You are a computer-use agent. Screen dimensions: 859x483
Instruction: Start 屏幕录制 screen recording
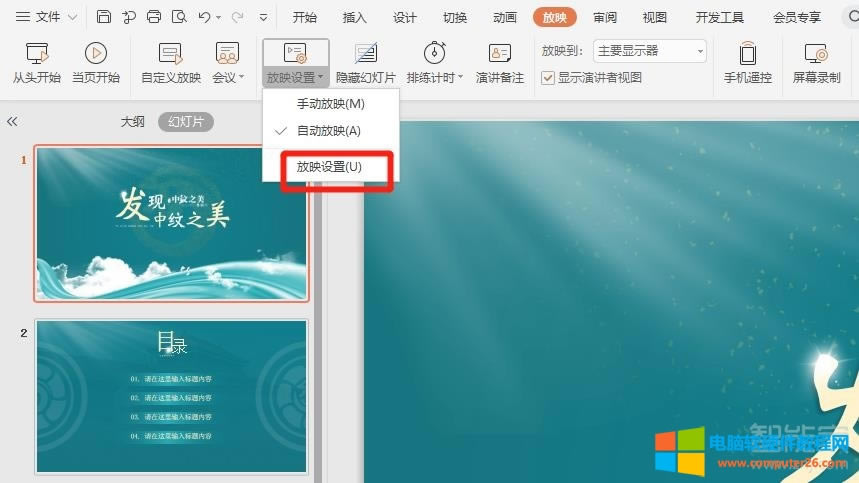(816, 54)
